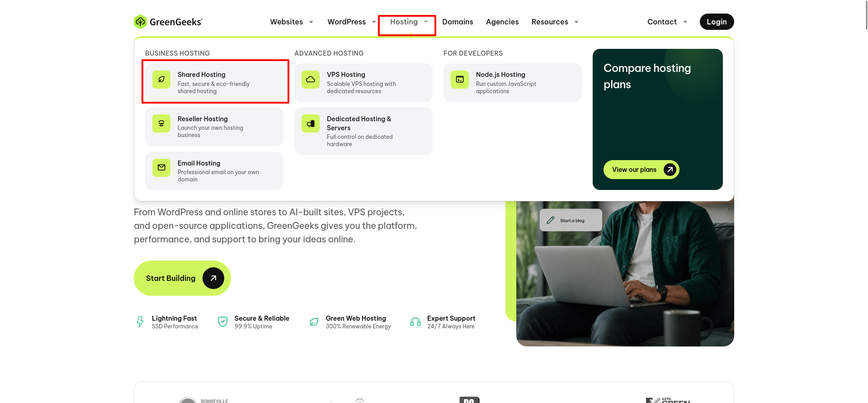Click the Start Building button
This screenshot has height=403, width=868.
182,278
